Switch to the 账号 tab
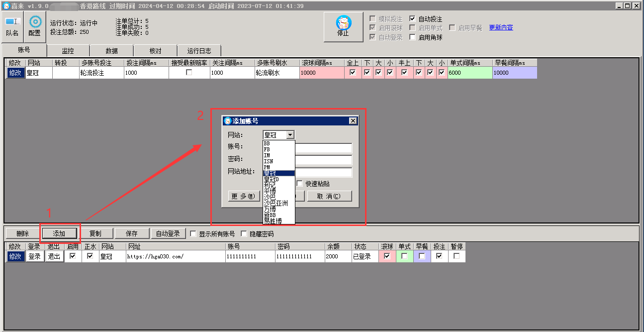This screenshot has width=644, height=332. tap(24, 50)
